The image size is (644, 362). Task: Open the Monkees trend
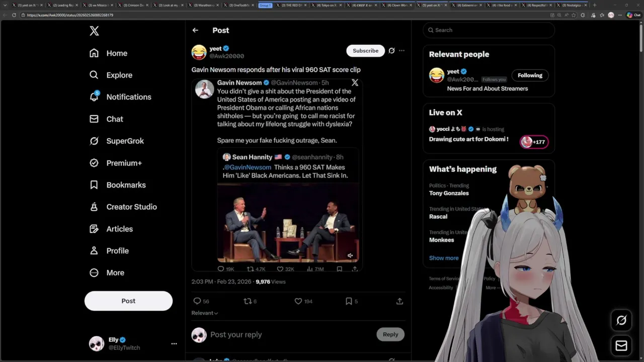pyautogui.click(x=441, y=240)
